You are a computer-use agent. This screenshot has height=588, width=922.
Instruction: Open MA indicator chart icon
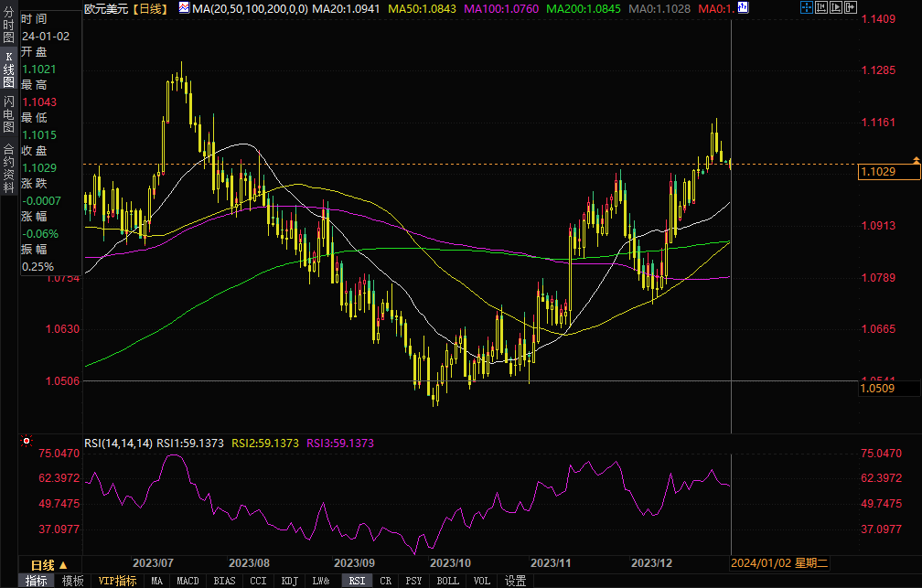coord(184,7)
